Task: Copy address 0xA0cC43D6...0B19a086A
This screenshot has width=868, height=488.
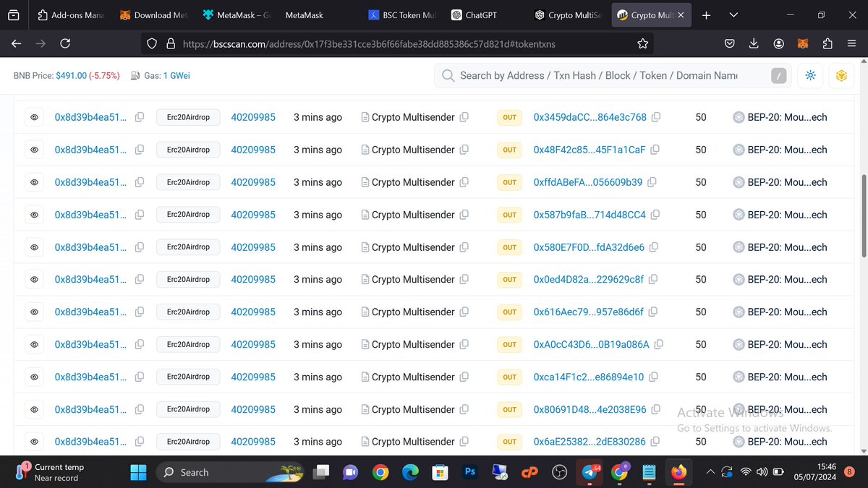Action: pos(658,344)
